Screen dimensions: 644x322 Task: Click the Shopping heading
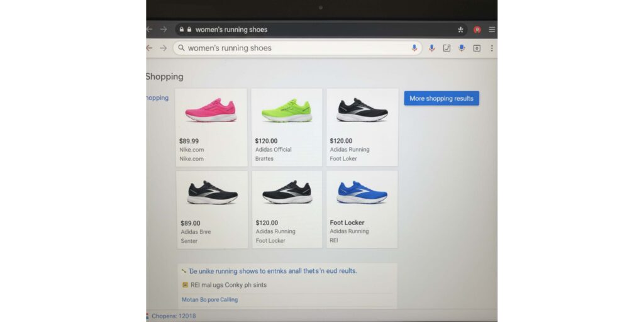(165, 77)
